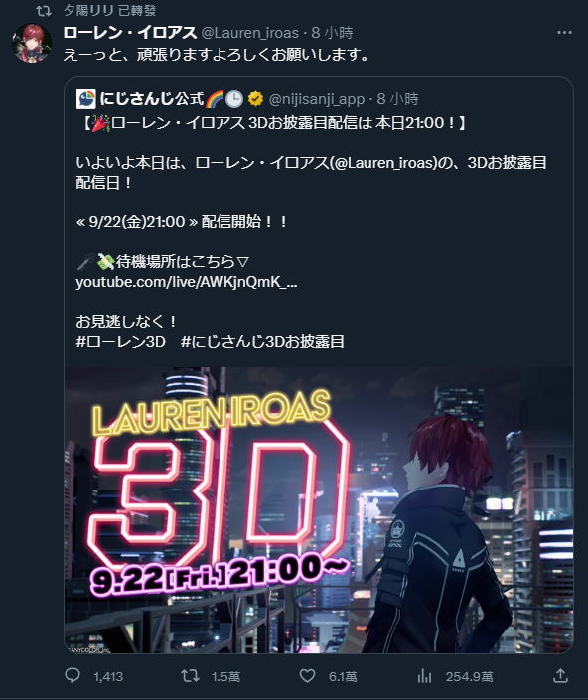The height and width of the screenshot is (700, 588).
Task: Click the にじさんじ公式 account name
Action: pos(152,99)
